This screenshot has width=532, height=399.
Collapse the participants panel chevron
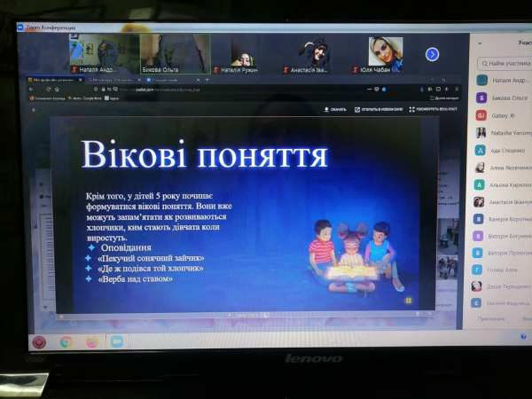[x=478, y=44]
